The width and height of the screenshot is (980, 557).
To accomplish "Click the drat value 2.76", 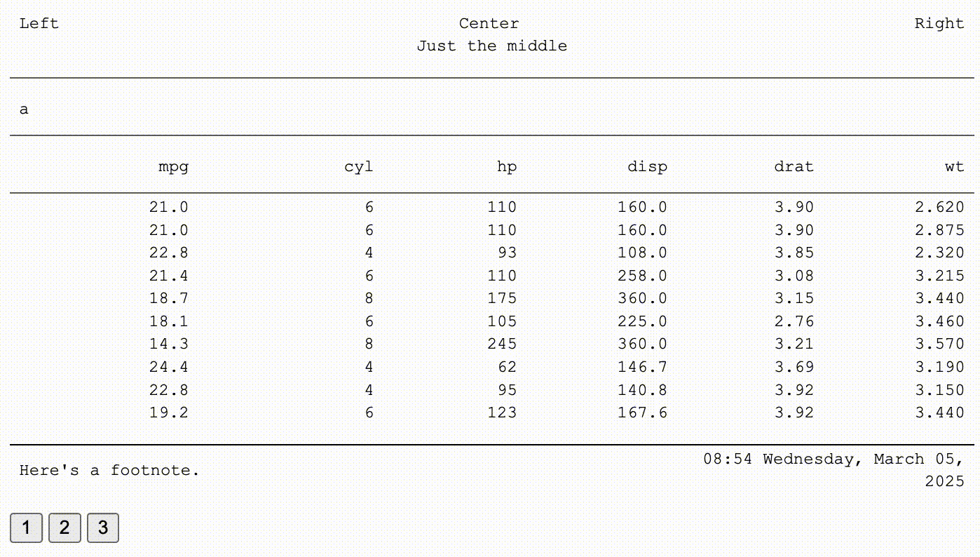I will tap(794, 321).
